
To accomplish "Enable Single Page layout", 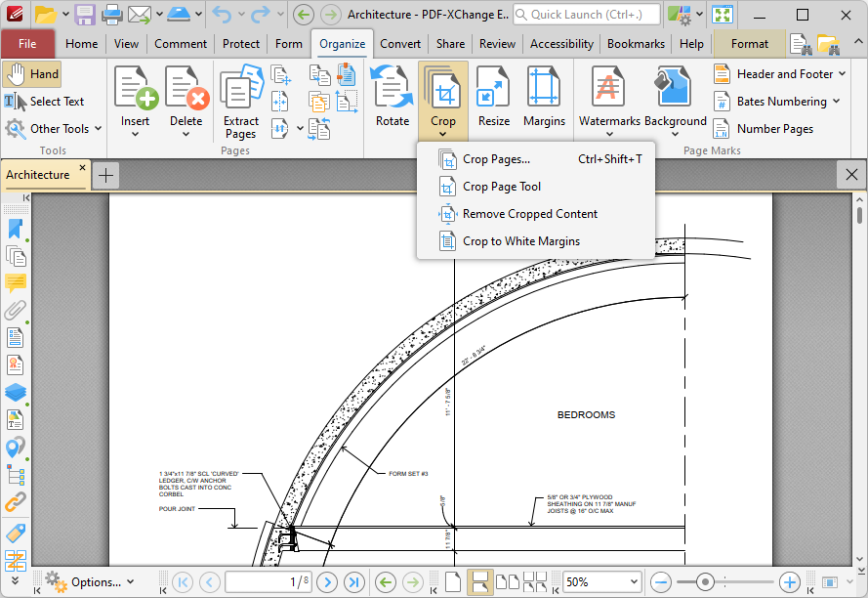I will click(453, 582).
